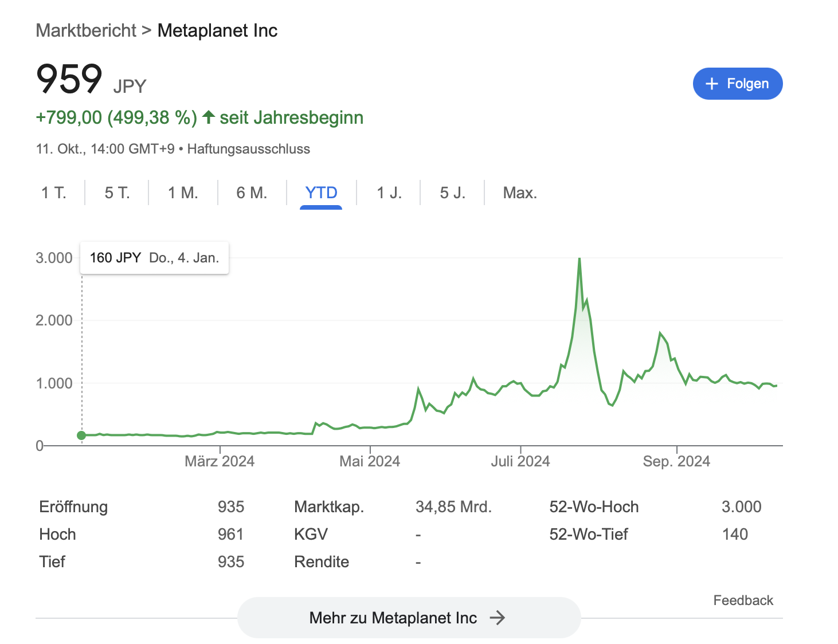838x644 pixels.
Task: Click the Hoch value 961
Action: coord(230,535)
